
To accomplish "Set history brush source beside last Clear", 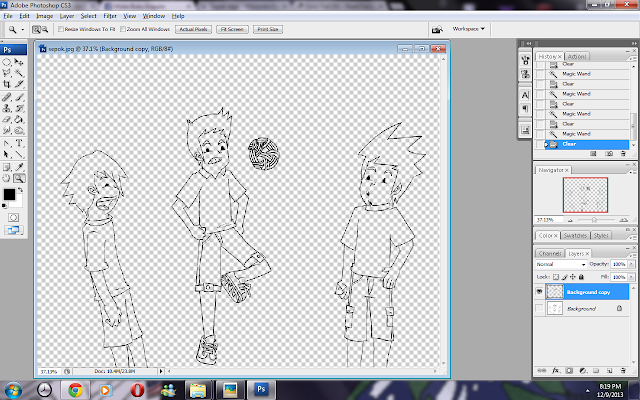I will pos(540,144).
